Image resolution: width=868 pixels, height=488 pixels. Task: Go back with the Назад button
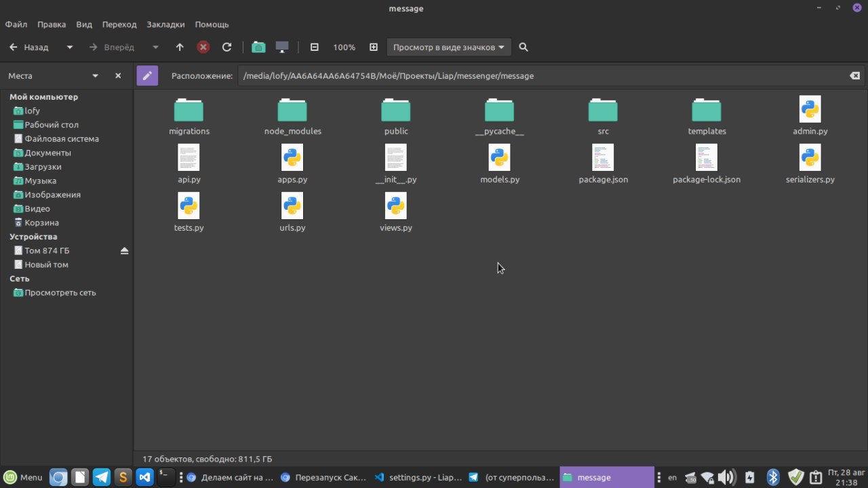click(28, 48)
